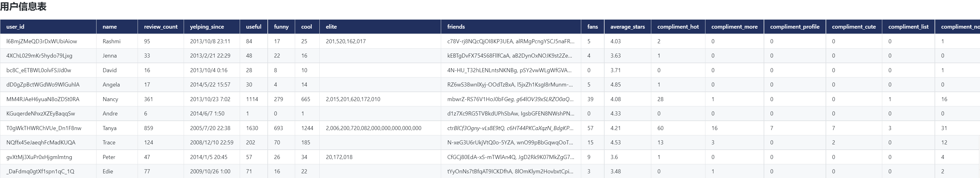The height and width of the screenshot is (178, 980).
Task: Click Angela's average stars value 4.85
Action: 615,85
